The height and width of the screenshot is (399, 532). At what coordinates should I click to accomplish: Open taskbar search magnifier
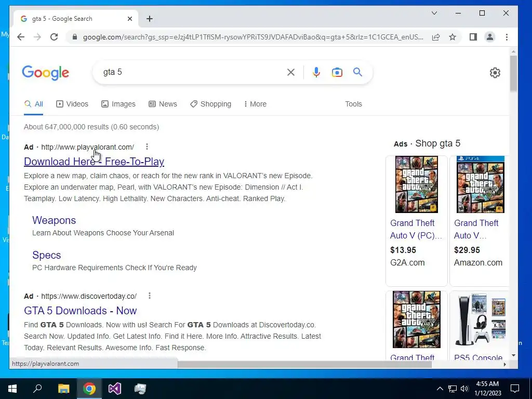(37, 389)
